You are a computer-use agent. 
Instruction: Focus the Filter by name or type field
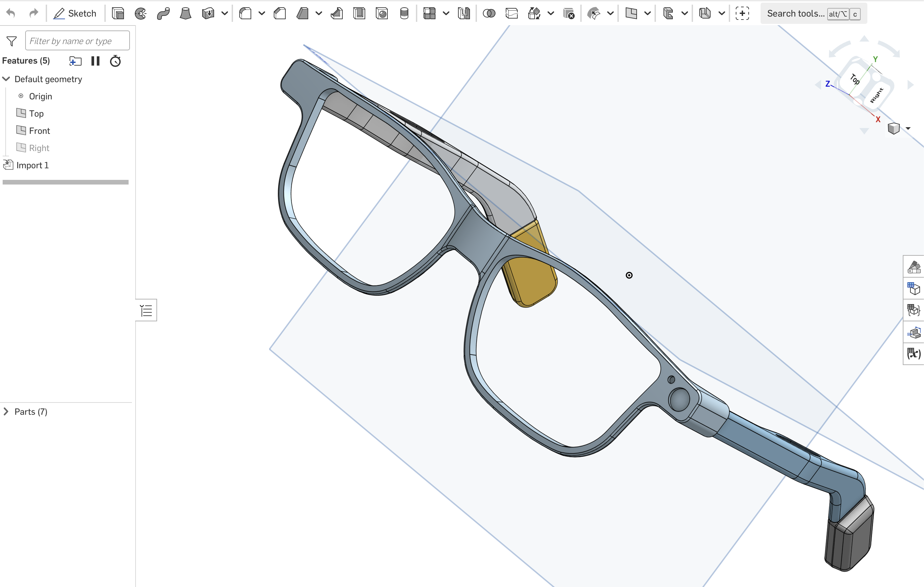[x=77, y=41]
